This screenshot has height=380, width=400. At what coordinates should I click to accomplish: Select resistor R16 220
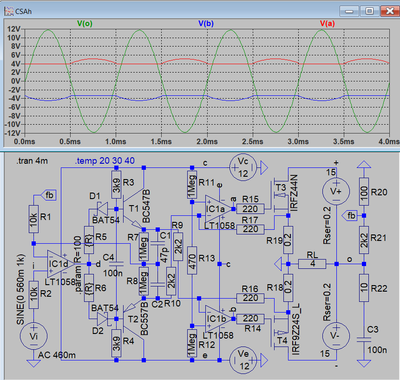(x=250, y=298)
